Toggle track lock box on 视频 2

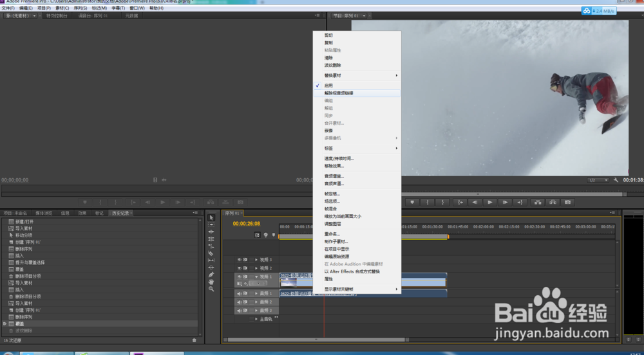251,268
